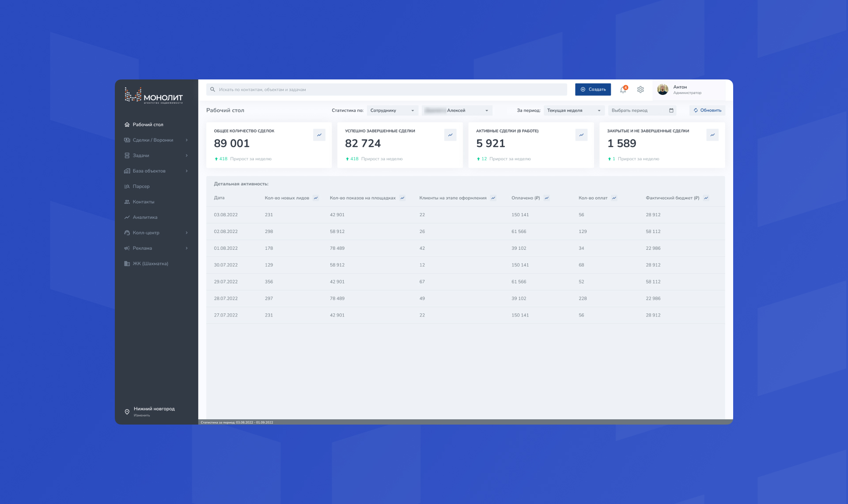This screenshot has height=504, width=848.
Task: Open settings via the gear icon
Action: click(x=640, y=90)
